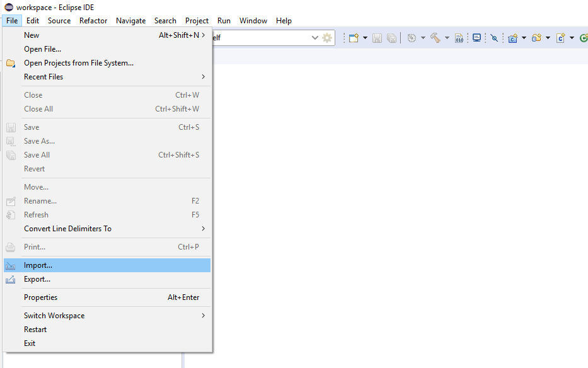Image resolution: width=588 pixels, height=368 pixels.
Task: Click the Save All toolbar icon
Action: [x=391, y=38]
